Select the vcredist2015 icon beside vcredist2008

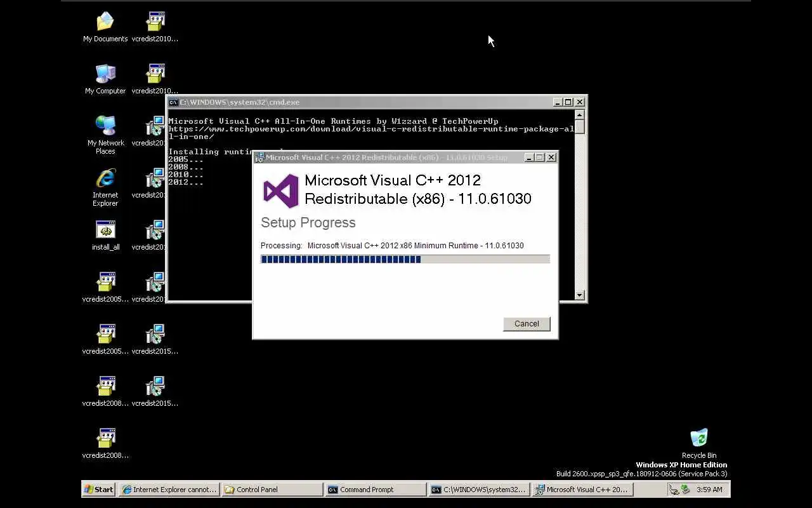click(x=155, y=391)
